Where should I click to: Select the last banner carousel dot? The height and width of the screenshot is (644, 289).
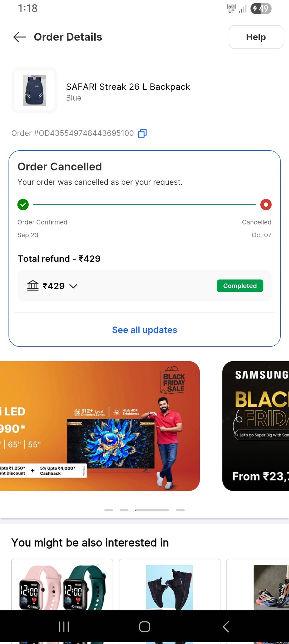click(181, 510)
